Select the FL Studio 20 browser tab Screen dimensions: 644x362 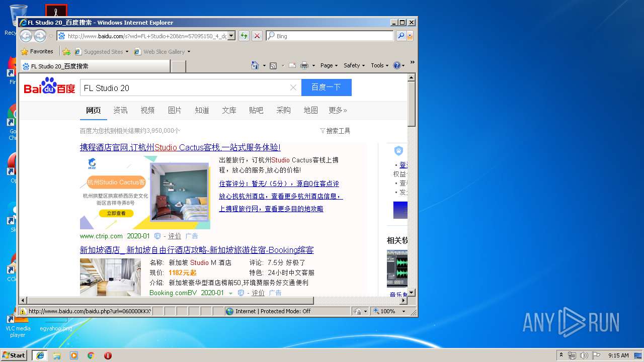(x=95, y=66)
